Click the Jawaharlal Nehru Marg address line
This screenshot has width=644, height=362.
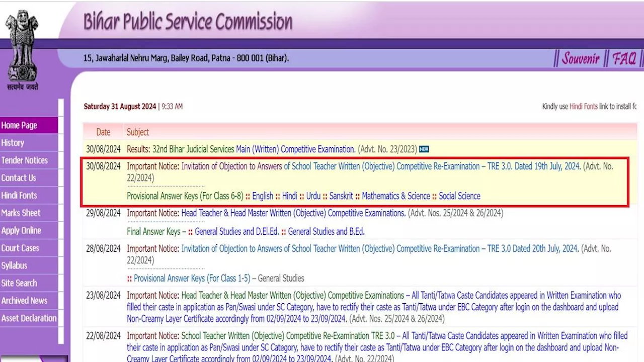pyautogui.click(x=186, y=58)
